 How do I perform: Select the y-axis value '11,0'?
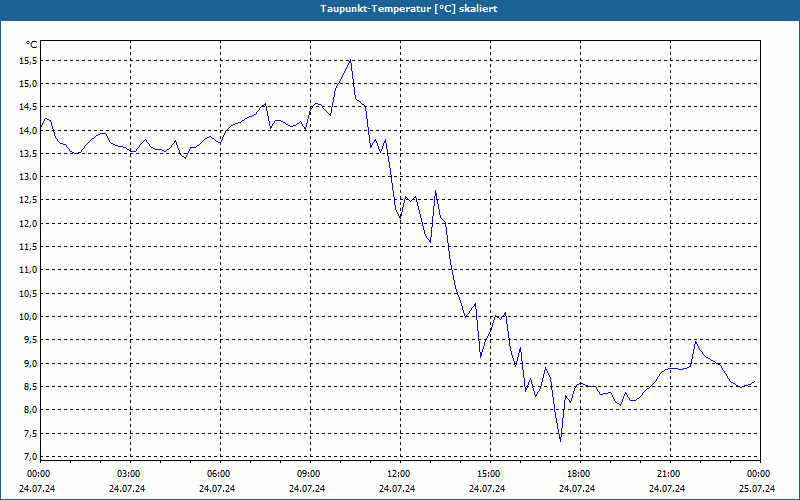(x=29, y=270)
